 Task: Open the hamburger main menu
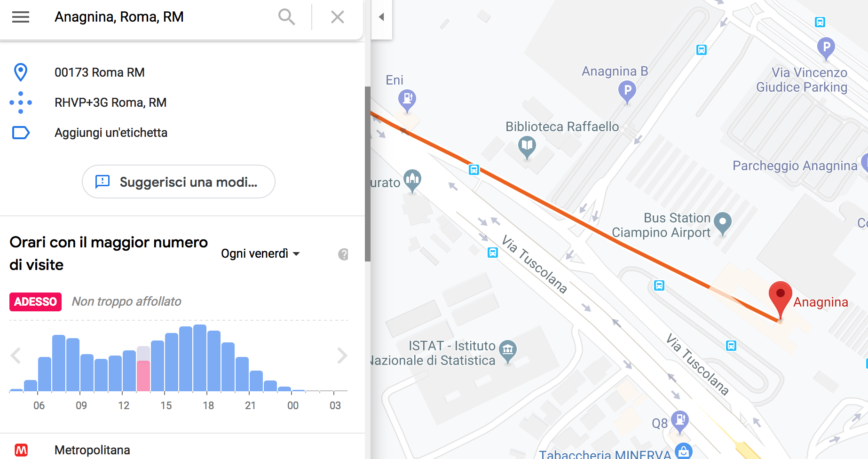pyautogui.click(x=21, y=17)
